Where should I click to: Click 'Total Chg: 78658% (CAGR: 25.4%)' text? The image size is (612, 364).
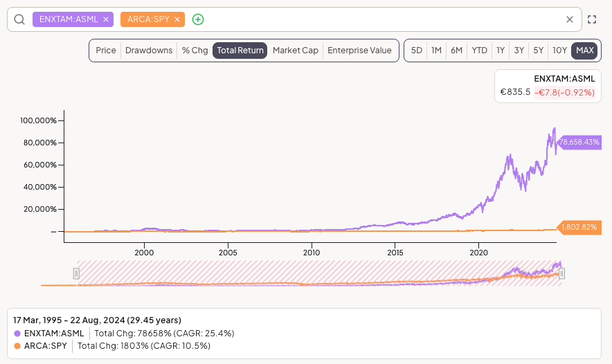pos(164,334)
